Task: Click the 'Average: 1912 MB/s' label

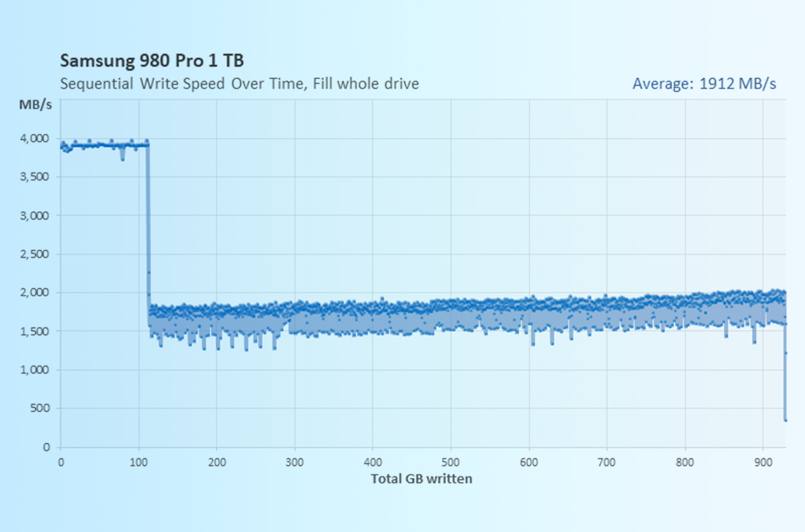Action: [x=704, y=84]
